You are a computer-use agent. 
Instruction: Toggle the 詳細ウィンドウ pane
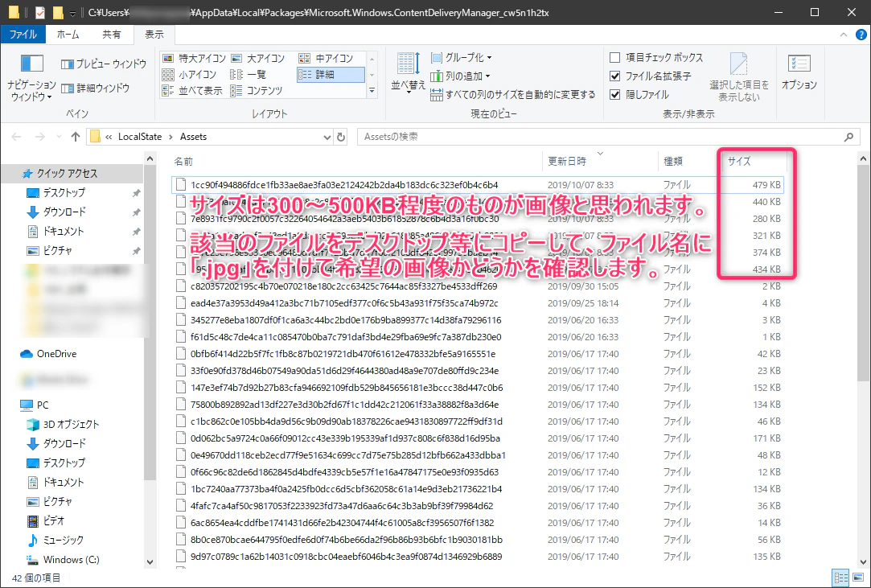pyautogui.click(x=96, y=88)
